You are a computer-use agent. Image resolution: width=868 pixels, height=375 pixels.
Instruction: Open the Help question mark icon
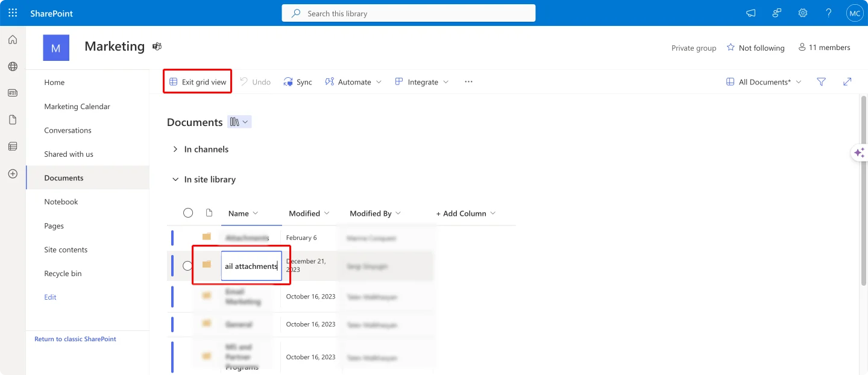(829, 13)
